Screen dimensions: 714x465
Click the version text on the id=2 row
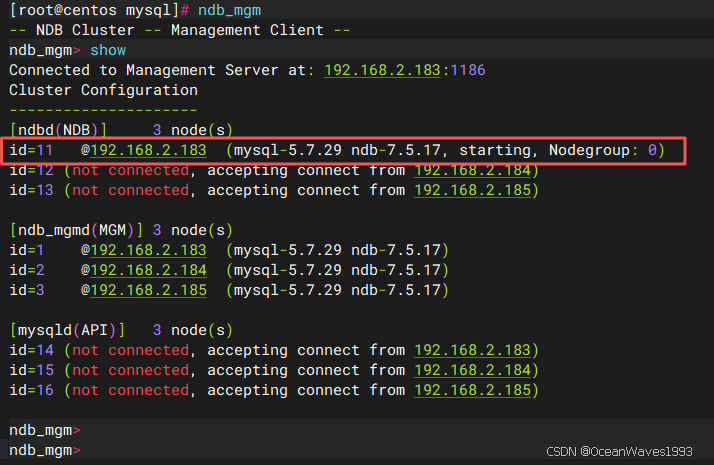(x=337, y=271)
